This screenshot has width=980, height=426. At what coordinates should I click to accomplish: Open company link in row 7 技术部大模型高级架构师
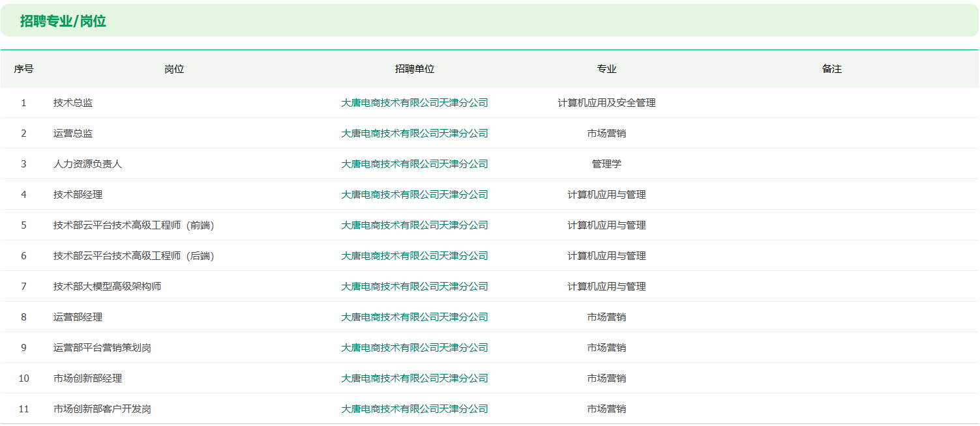(x=415, y=287)
